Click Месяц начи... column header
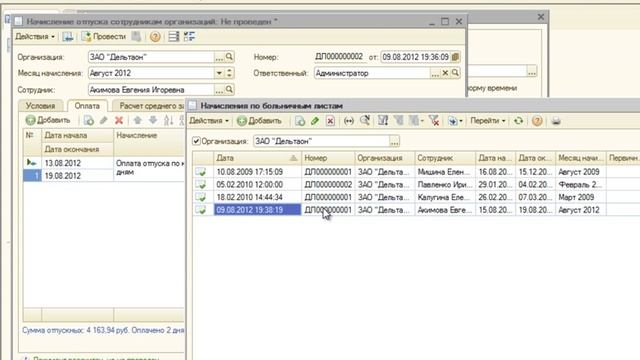The image size is (640, 360). (x=581, y=158)
